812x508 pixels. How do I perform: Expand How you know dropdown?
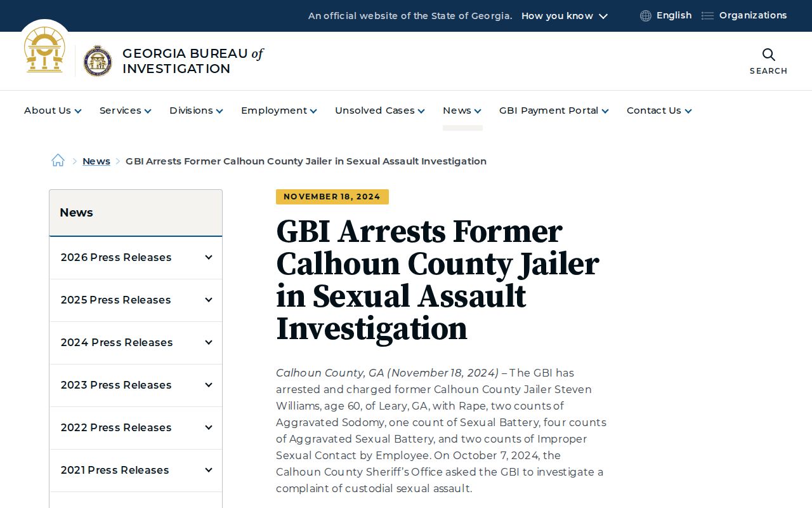[565, 16]
